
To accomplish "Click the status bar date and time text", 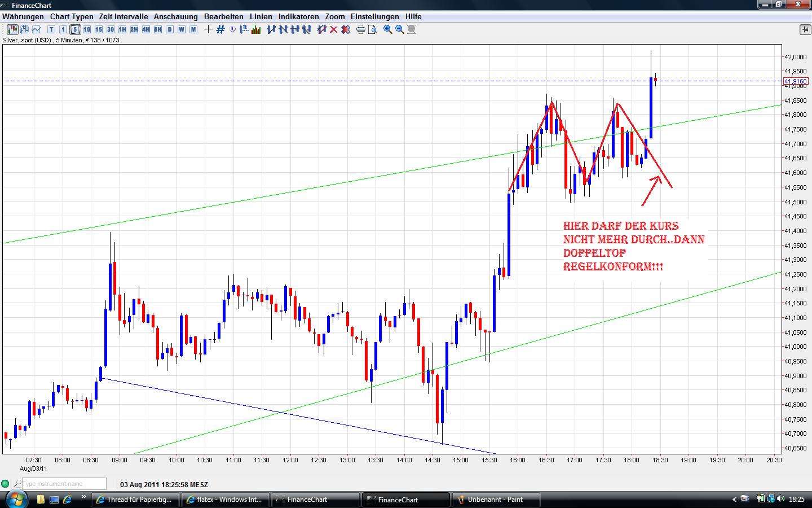I will click(164, 484).
